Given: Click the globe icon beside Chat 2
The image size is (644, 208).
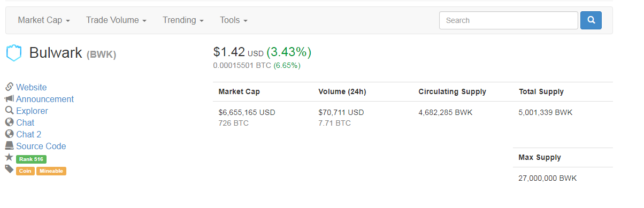Looking at the screenshot, I should click(x=9, y=134).
